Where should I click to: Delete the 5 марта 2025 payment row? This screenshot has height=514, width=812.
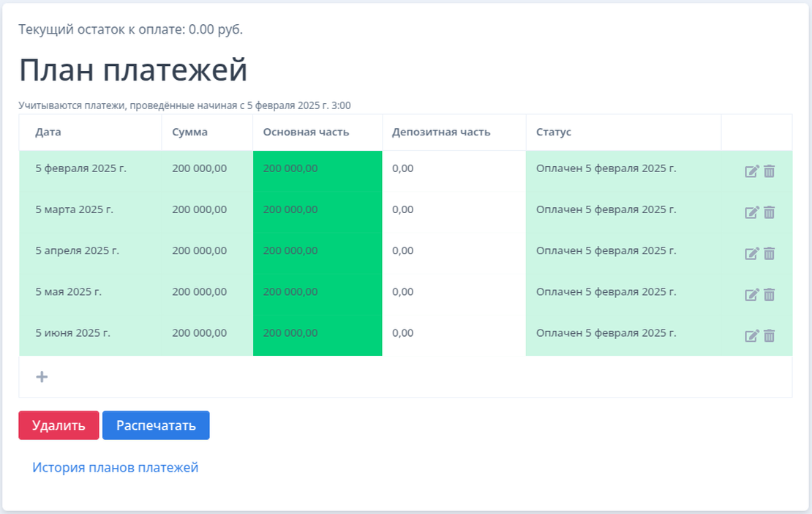click(769, 212)
